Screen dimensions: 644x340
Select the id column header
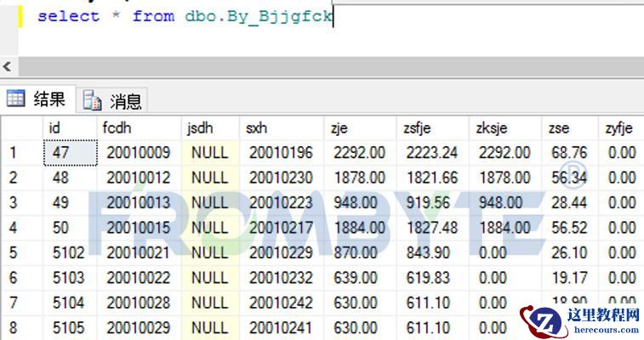pos(70,128)
